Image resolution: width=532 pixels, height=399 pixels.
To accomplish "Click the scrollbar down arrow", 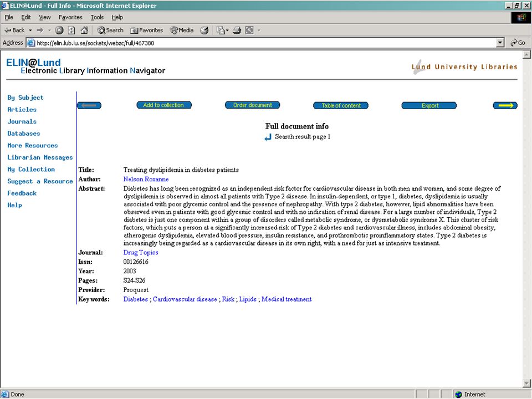I will pos(526,383).
